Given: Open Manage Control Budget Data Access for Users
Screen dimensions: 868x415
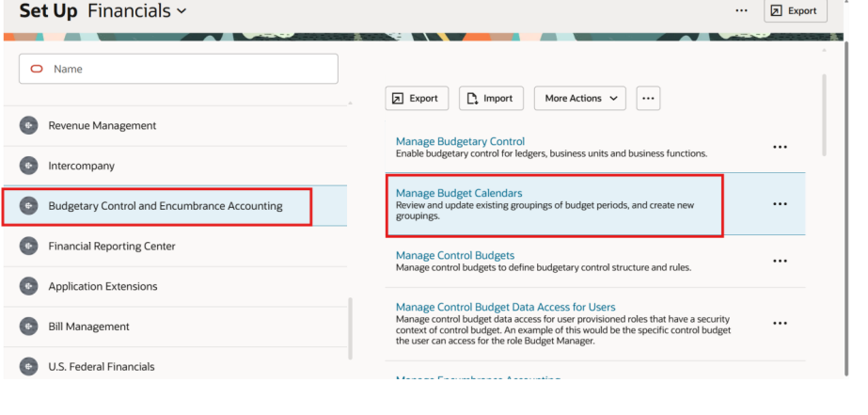Looking at the screenshot, I should (x=505, y=307).
